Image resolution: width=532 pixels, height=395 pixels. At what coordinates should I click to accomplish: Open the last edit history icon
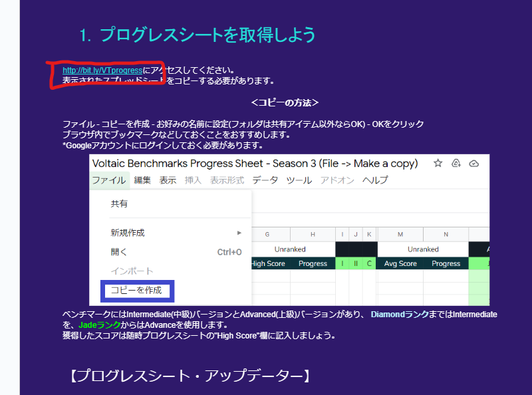click(x=456, y=163)
